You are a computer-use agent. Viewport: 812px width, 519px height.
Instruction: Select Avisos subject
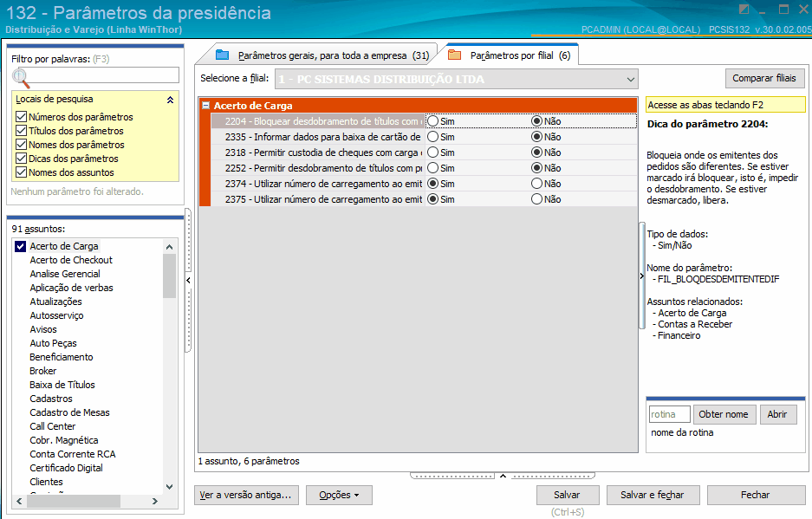43,329
